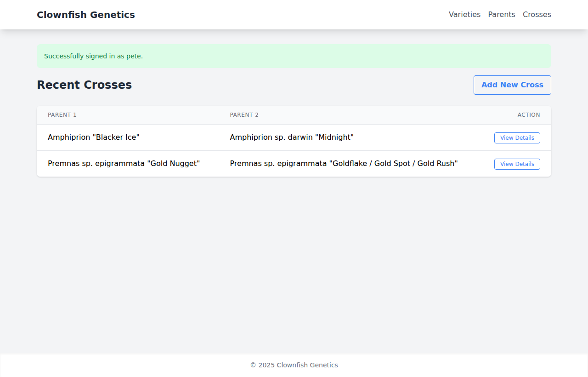Image resolution: width=588 pixels, height=377 pixels.
Task: Select the Amphiprion "Blacker Ice" parent cell
Action: (x=93, y=137)
